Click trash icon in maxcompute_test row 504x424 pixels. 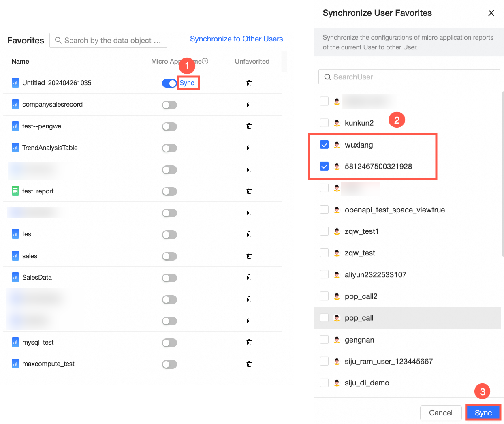(x=249, y=364)
